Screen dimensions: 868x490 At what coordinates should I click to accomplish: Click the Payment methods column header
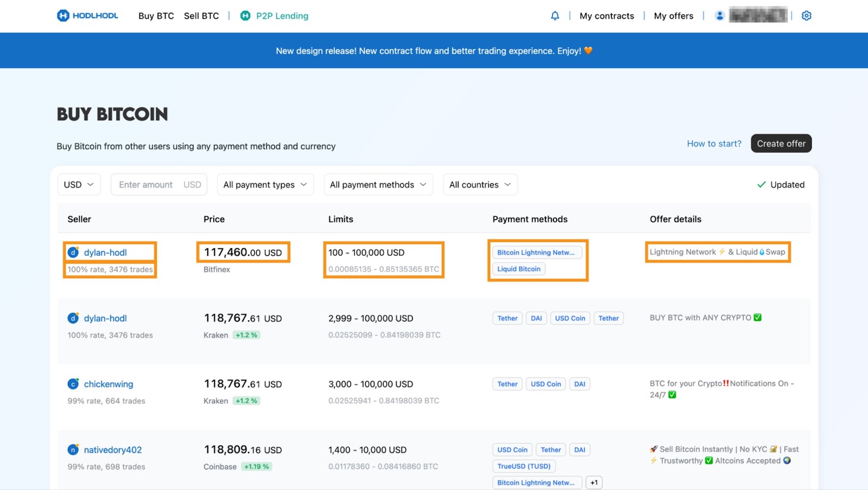click(530, 219)
